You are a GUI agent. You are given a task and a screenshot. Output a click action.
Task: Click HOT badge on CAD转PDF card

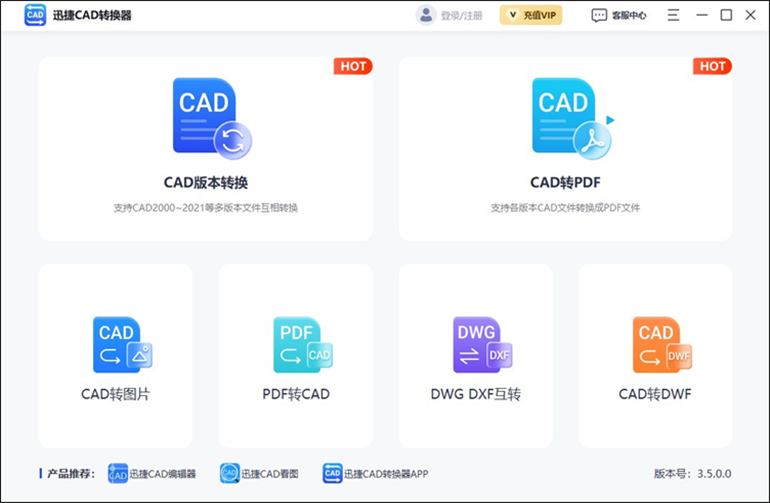click(x=713, y=66)
